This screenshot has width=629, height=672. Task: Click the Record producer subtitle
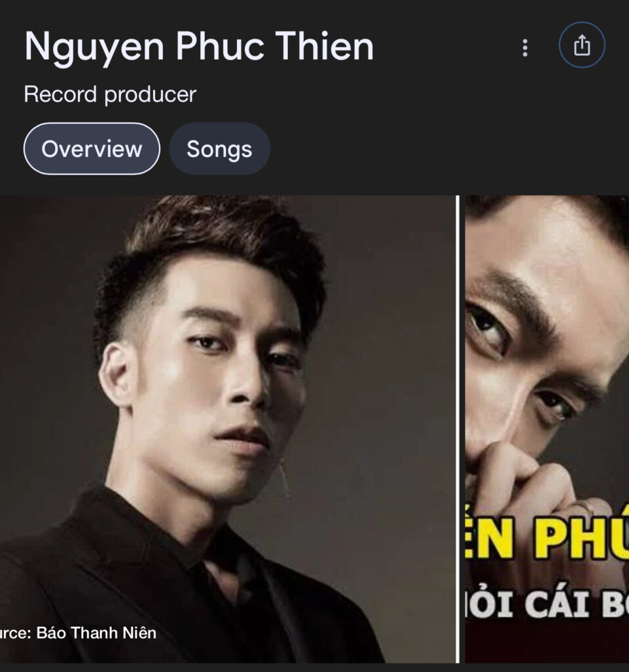110,94
